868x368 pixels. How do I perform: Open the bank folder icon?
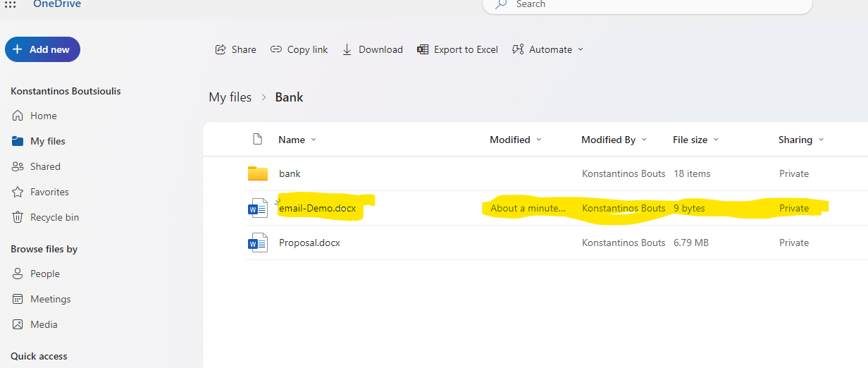tap(258, 173)
